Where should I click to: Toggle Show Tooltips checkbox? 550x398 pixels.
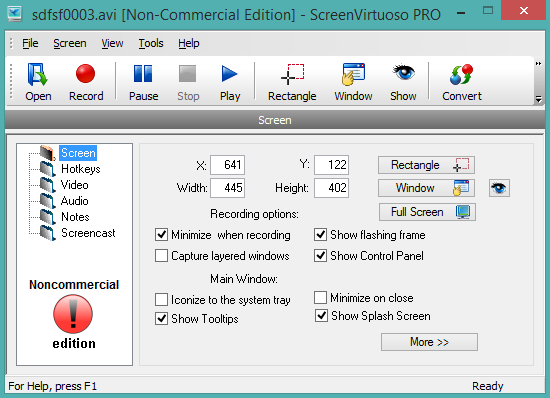(161, 318)
